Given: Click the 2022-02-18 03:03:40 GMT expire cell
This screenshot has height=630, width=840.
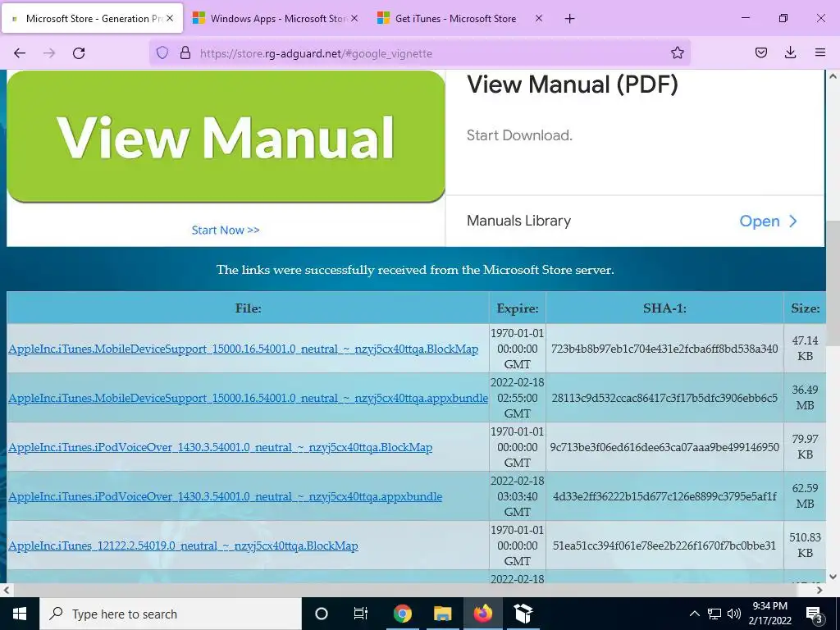Looking at the screenshot, I should [x=518, y=496].
